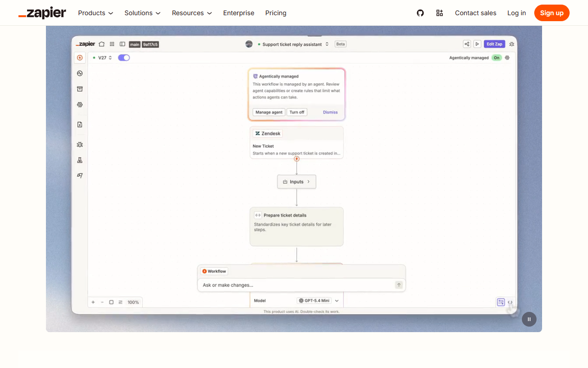Open the V27 version selector

[x=105, y=58]
